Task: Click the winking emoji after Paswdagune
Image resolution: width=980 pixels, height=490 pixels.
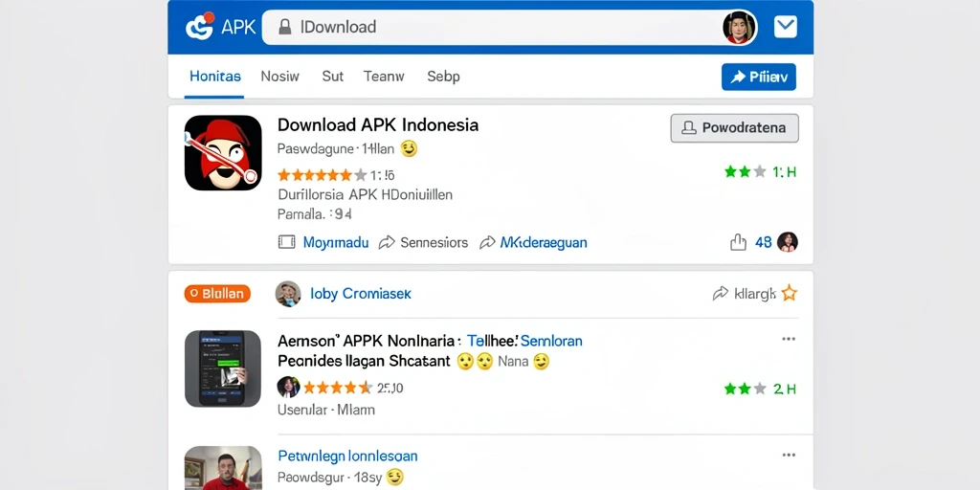Action: pyautogui.click(x=409, y=148)
